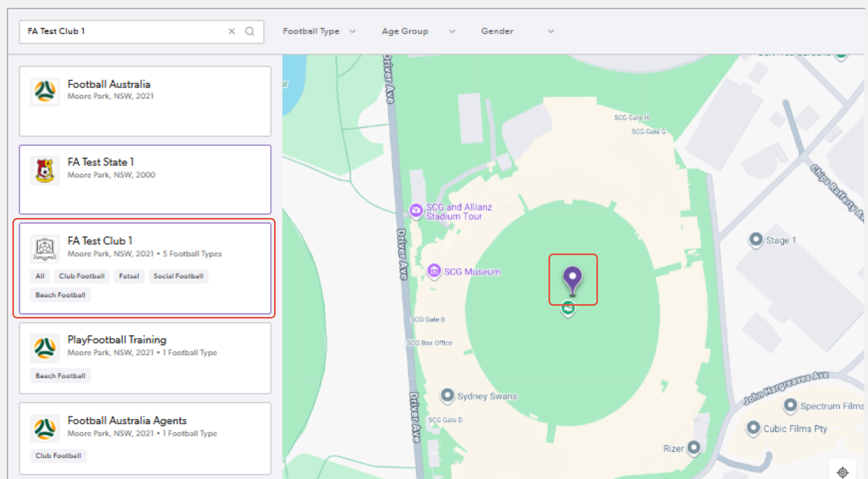Open the PlayFootball Training listing title
This screenshot has height=479, width=868.
point(117,340)
